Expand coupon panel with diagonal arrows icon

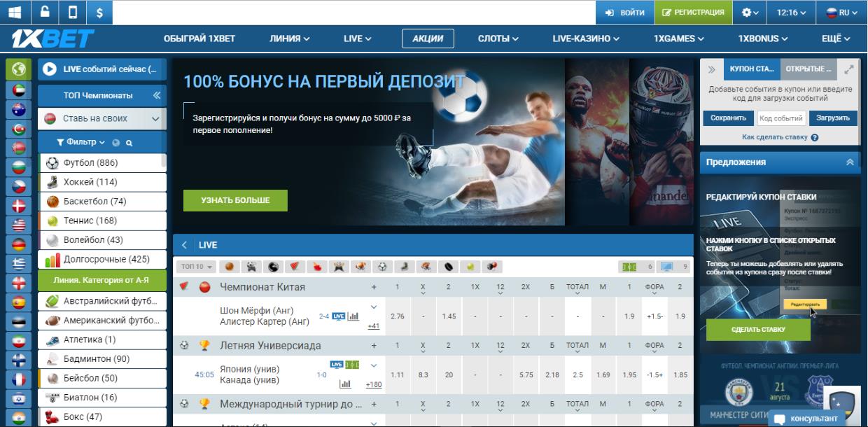click(x=849, y=69)
